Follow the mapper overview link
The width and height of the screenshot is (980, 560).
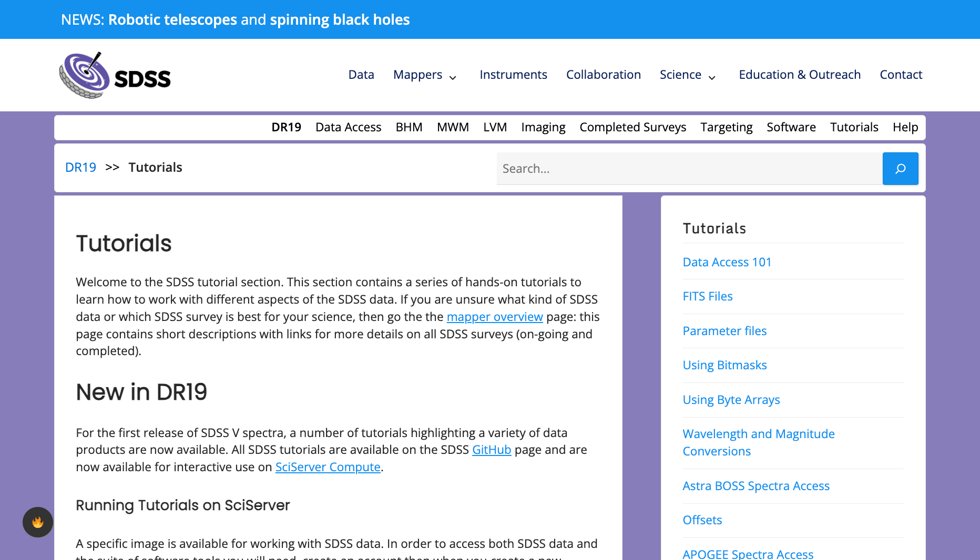[x=494, y=317]
